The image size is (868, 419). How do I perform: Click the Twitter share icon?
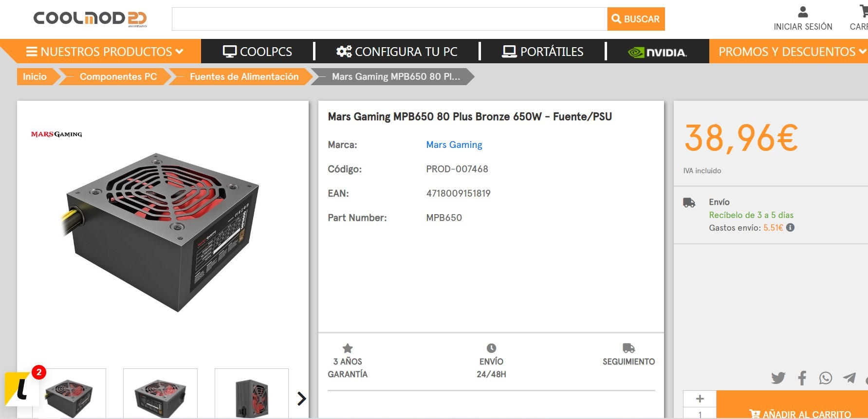tap(778, 378)
